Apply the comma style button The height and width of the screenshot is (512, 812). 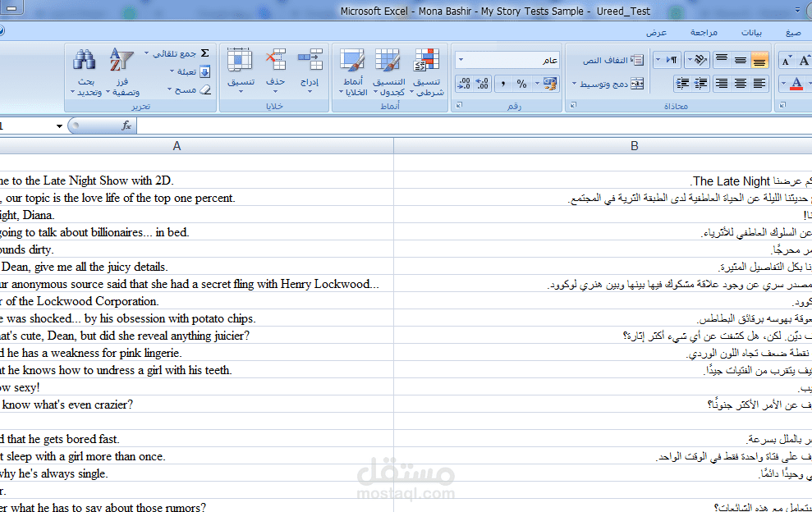point(502,84)
